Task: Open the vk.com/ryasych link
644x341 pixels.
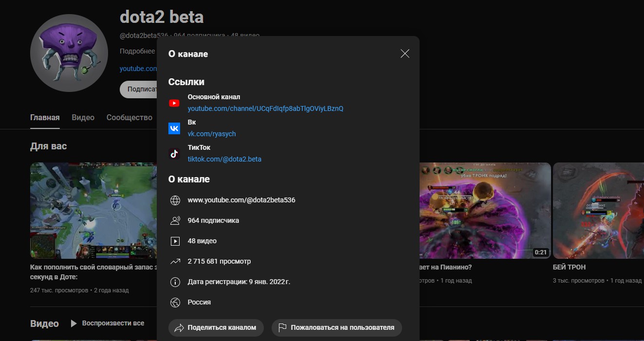Action: coord(212,134)
